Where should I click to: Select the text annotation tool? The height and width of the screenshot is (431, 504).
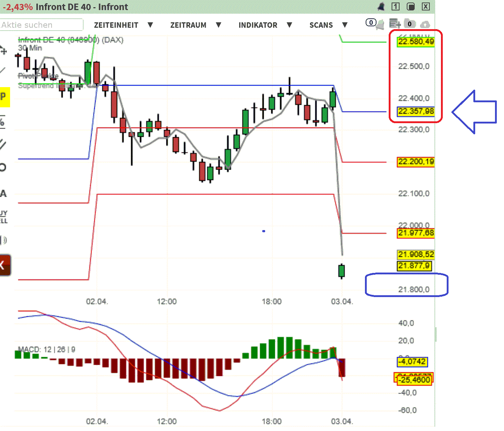(x=3, y=193)
